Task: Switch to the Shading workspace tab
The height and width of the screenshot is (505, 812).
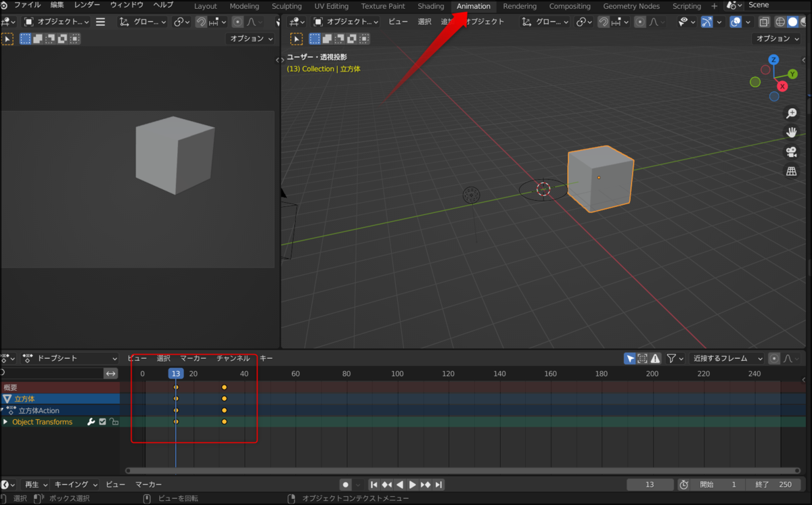Action: 431,6
